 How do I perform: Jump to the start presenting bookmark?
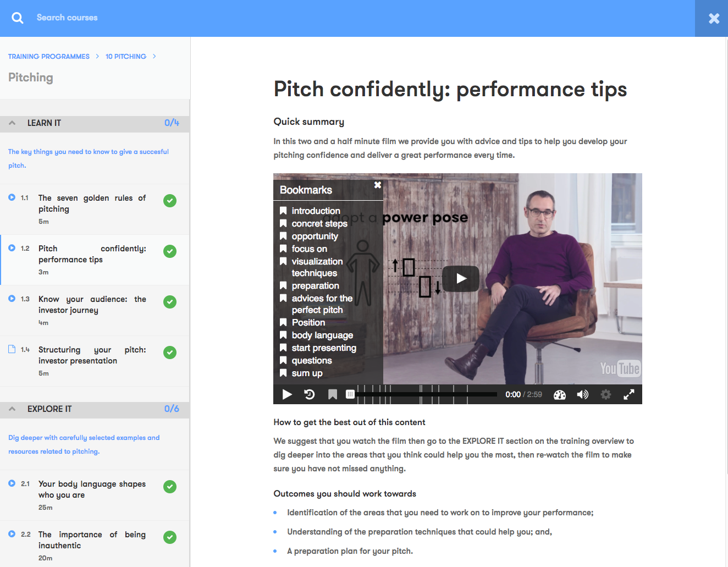click(x=324, y=348)
